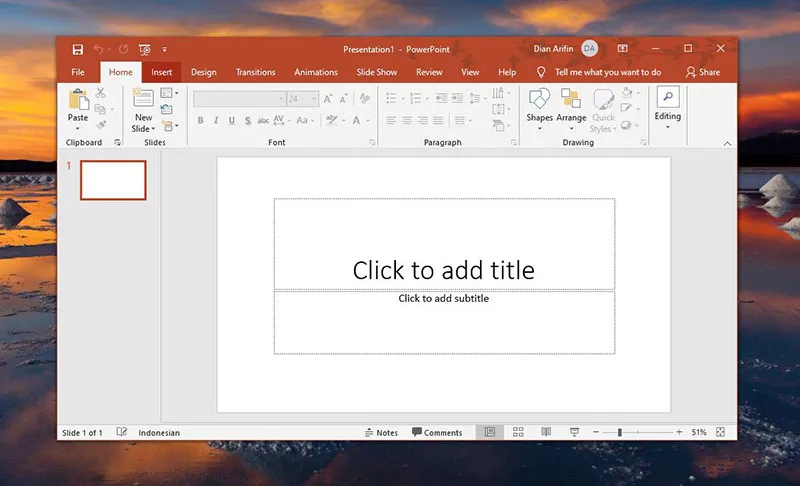Click the Arrange icon in Drawing
This screenshot has height=486, width=800.
571,100
